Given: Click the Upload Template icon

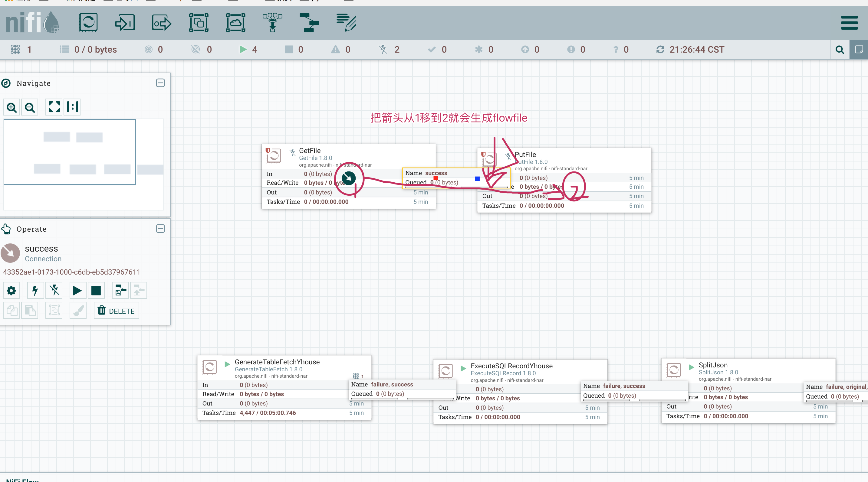Looking at the screenshot, I should pyautogui.click(x=139, y=291).
